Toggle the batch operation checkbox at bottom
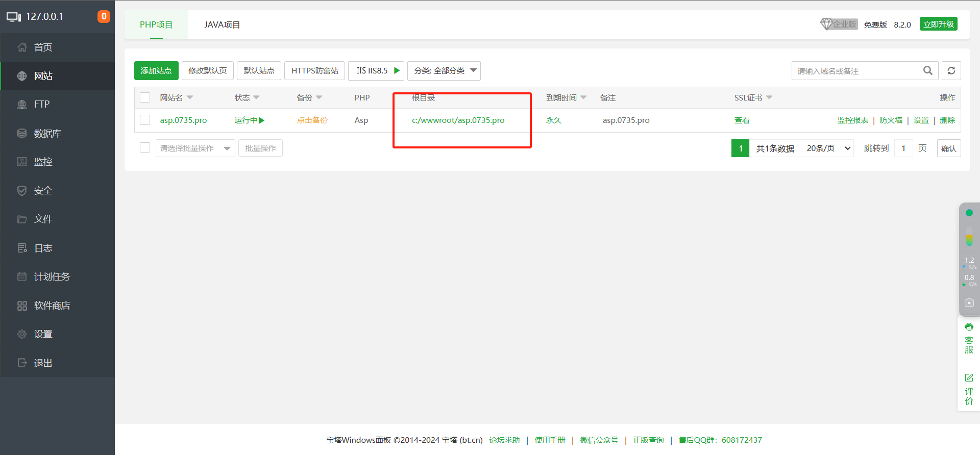The height and width of the screenshot is (455, 980). (145, 147)
